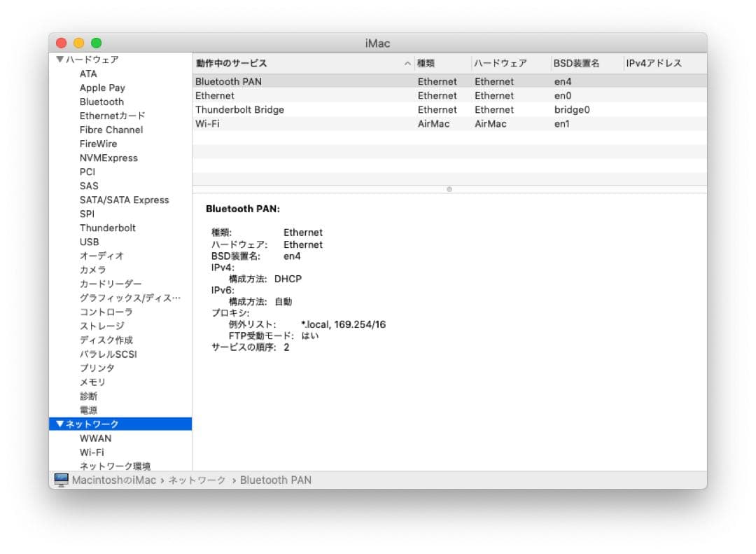Click the en0 BSD device cell
The height and width of the screenshot is (554, 756).
click(x=563, y=95)
